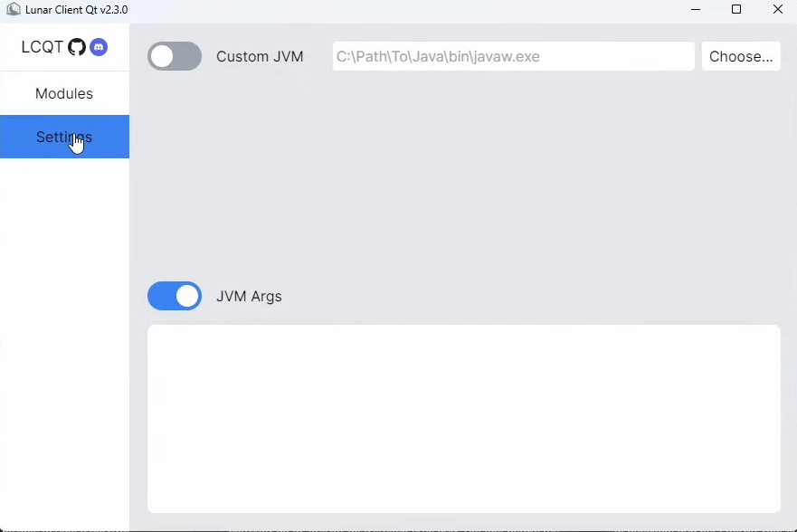The image size is (797, 532).
Task: Click the JVM Args label
Action: tap(249, 296)
